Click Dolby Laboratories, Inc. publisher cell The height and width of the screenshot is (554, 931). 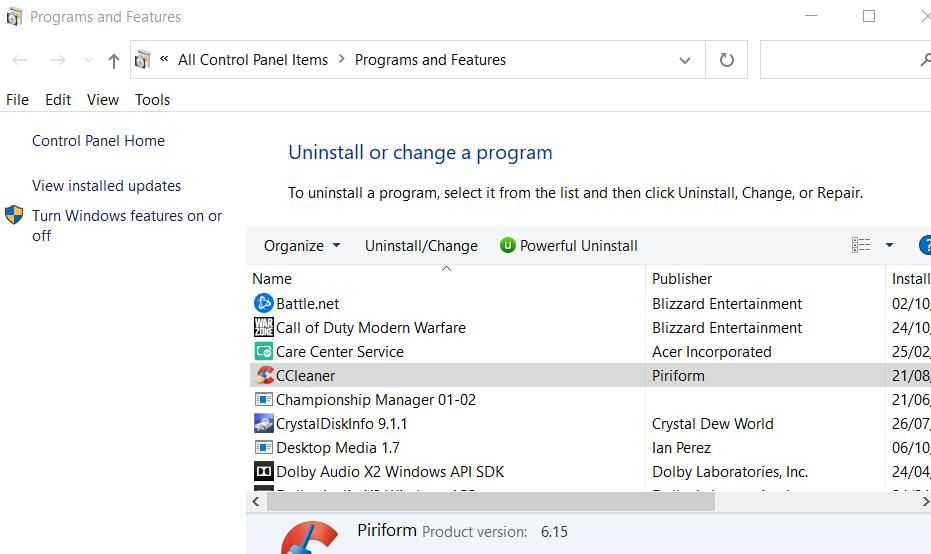pos(730,471)
